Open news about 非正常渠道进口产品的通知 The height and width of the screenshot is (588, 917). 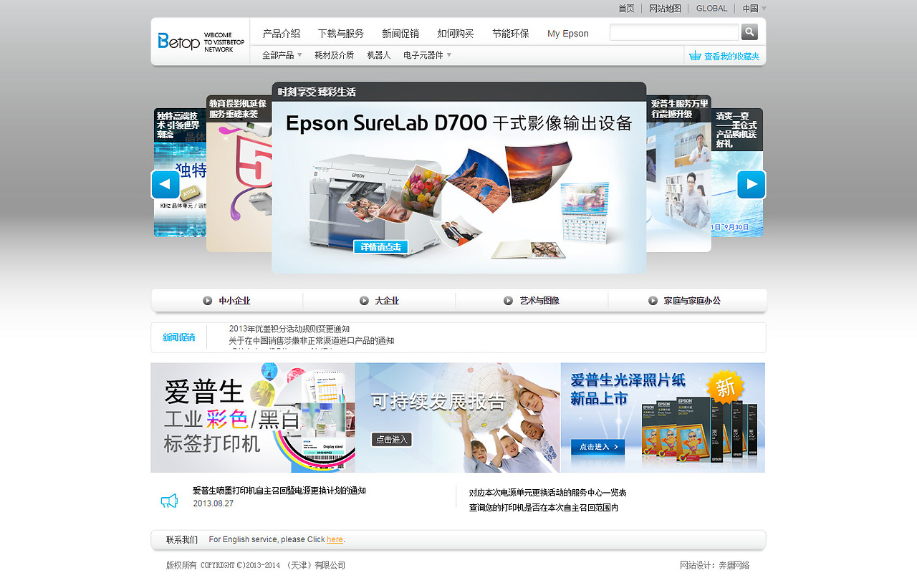pos(312,341)
